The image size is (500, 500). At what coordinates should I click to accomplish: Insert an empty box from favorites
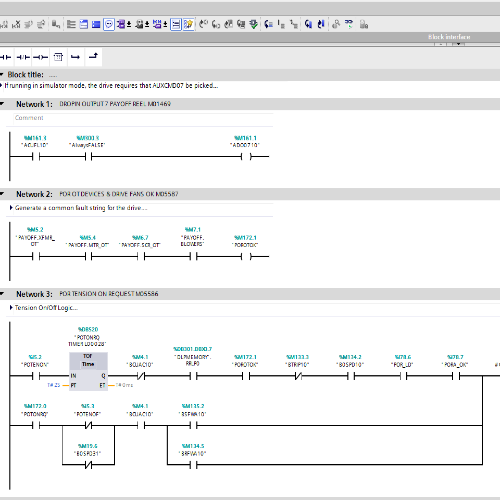[x=58, y=57]
